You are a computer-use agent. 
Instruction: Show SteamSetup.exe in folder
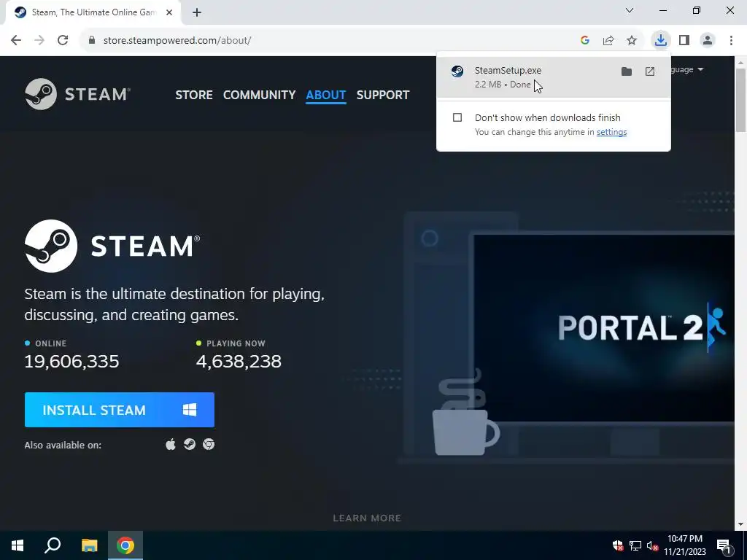pos(627,71)
